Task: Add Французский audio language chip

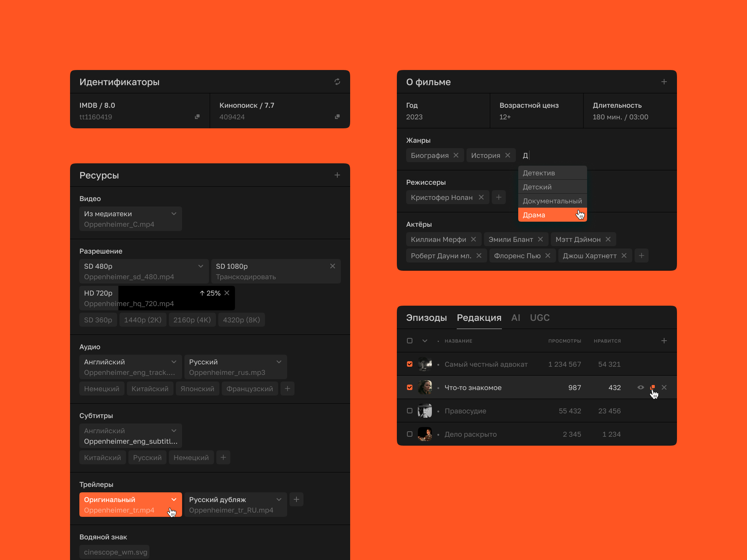Action: 249,388
